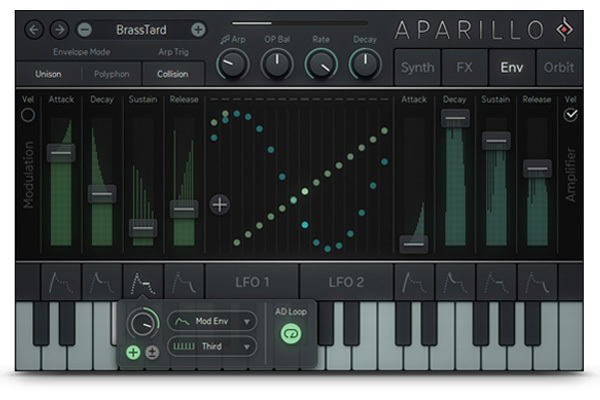600x400 pixels.
Task: Open the Third dropdown
Action: (x=212, y=346)
